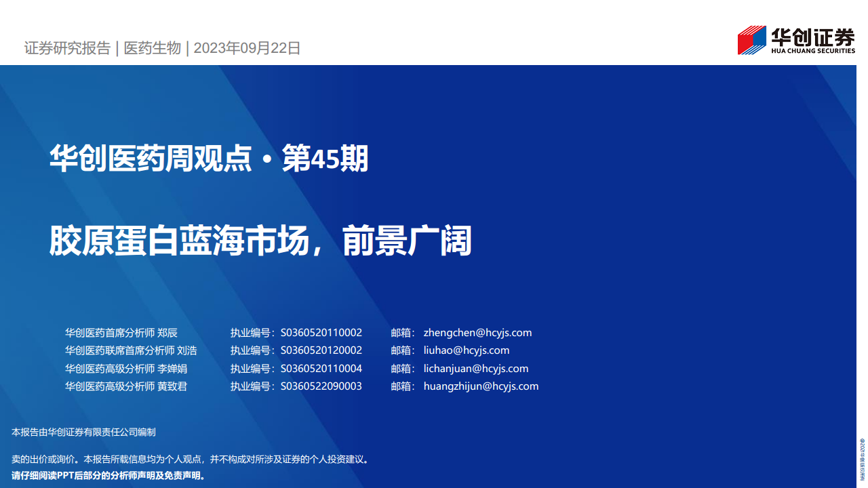Open email link liuhao@hcyjs.com
The image size is (868, 488).
click(x=467, y=350)
